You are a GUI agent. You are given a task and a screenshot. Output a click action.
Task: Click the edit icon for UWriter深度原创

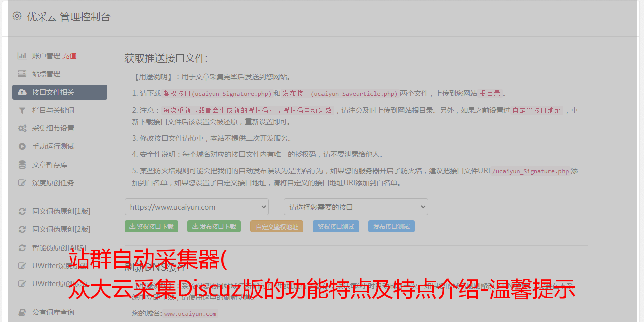[x=22, y=266]
